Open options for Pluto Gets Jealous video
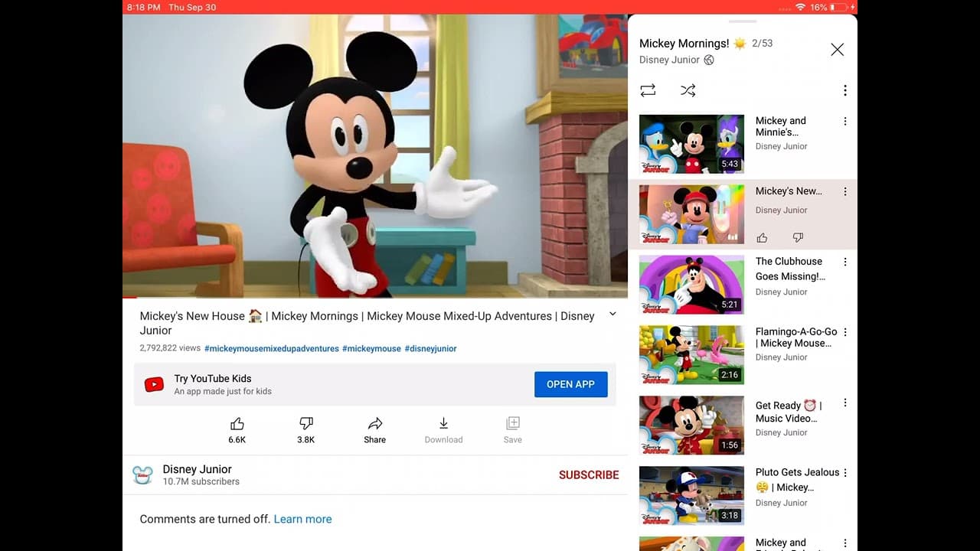980x551 pixels. pos(845,473)
